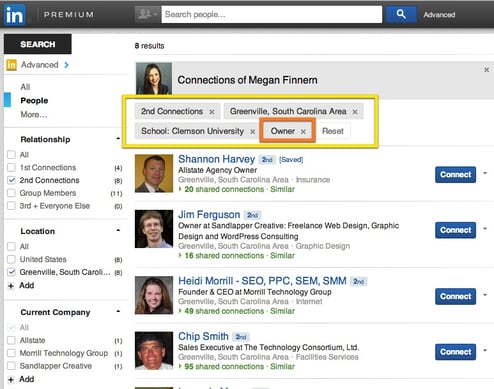Image resolution: width=494 pixels, height=389 pixels.
Task: Click the LinkedIn logo icon
Action: (15, 14)
